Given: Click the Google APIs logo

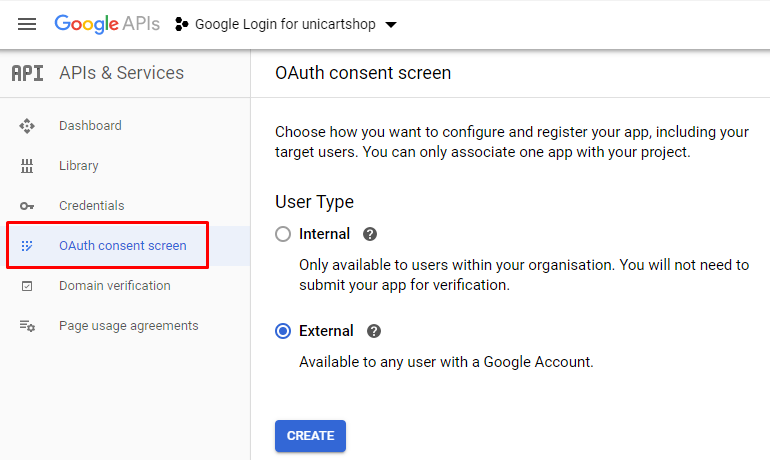Looking at the screenshot, I should 107,24.
